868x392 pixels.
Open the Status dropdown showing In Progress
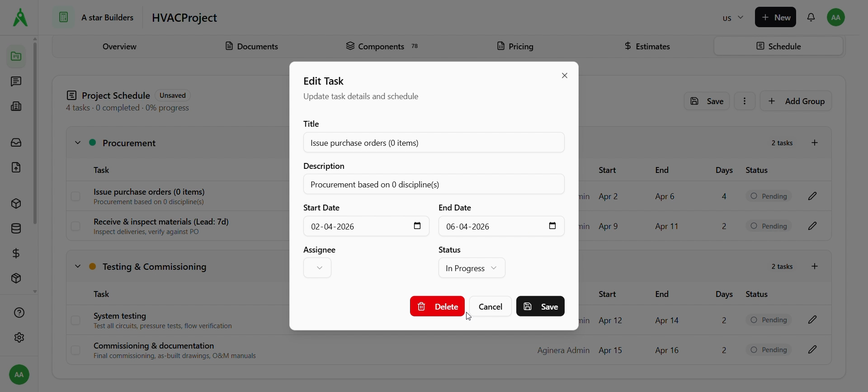[472, 268]
